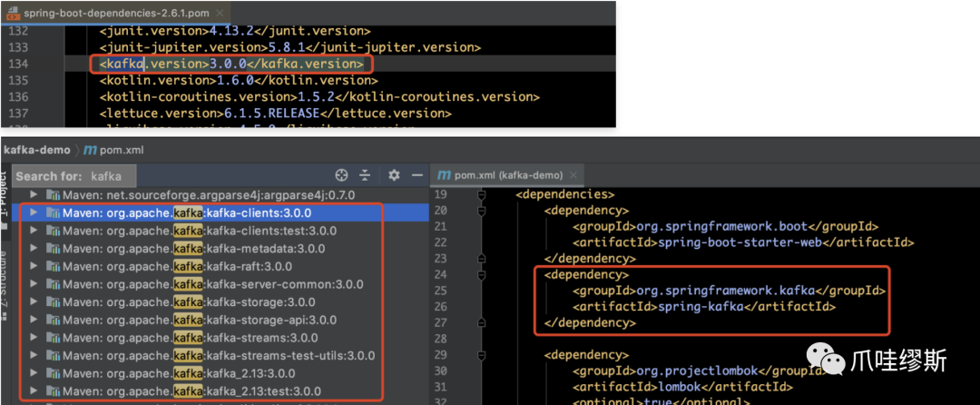Select Maven: kafka-metadata:3.0.0 row
The image size is (980, 405).
pos(220,248)
